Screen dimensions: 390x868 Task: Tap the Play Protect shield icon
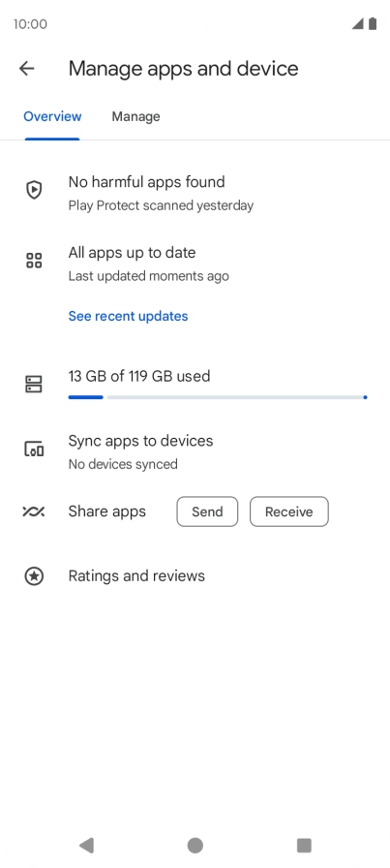pyautogui.click(x=34, y=190)
